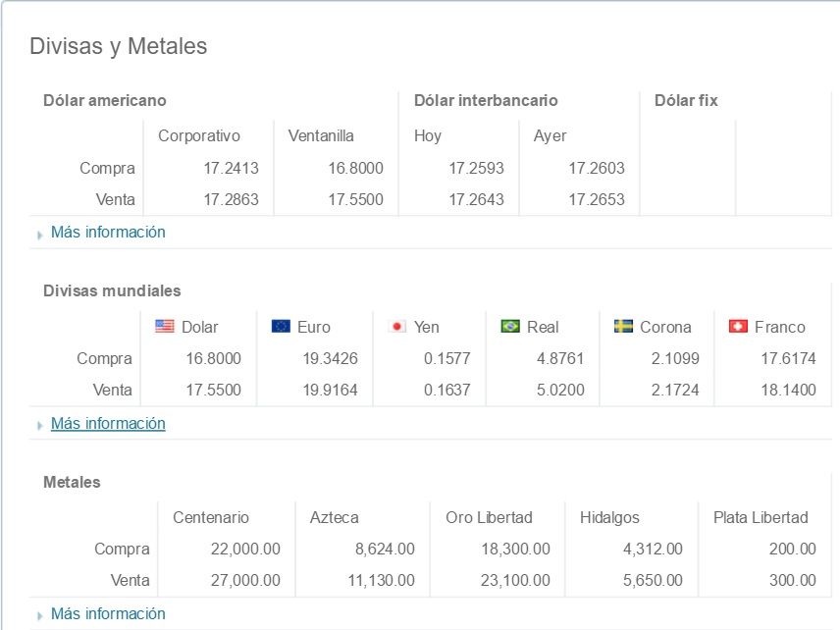The image size is (840, 630).
Task: Click the European Union flag beside Euro
Action: [x=280, y=326]
